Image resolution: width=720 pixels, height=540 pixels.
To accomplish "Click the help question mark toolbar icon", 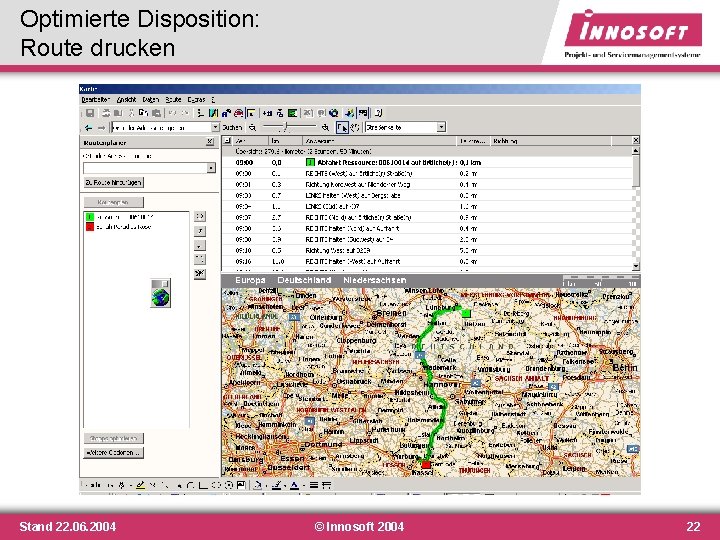I will pos(378,113).
